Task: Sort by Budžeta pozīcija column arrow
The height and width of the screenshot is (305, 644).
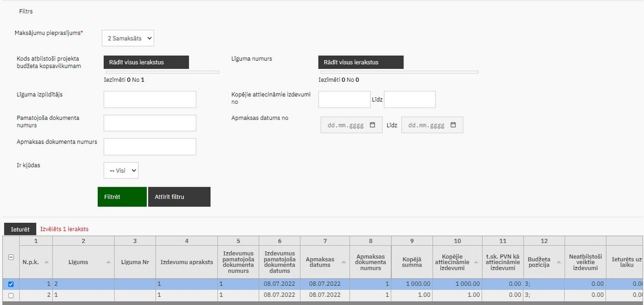Action: click(x=559, y=262)
